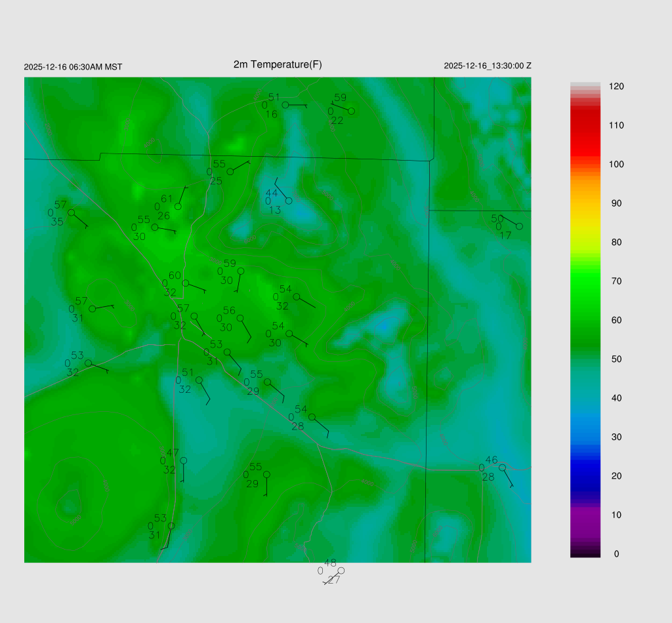This screenshot has width=672, height=623.
Task: Select the station circle reading 50 over 17
Action: point(519,226)
